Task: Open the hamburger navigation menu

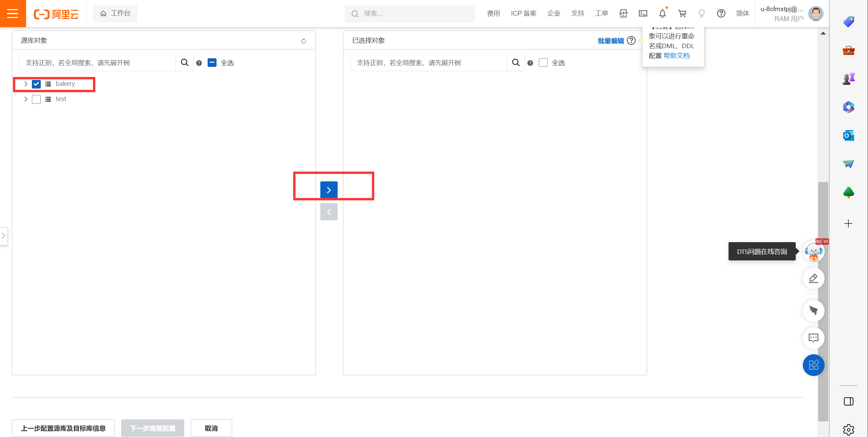Action: pyautogui.click(x=13, y=14)
